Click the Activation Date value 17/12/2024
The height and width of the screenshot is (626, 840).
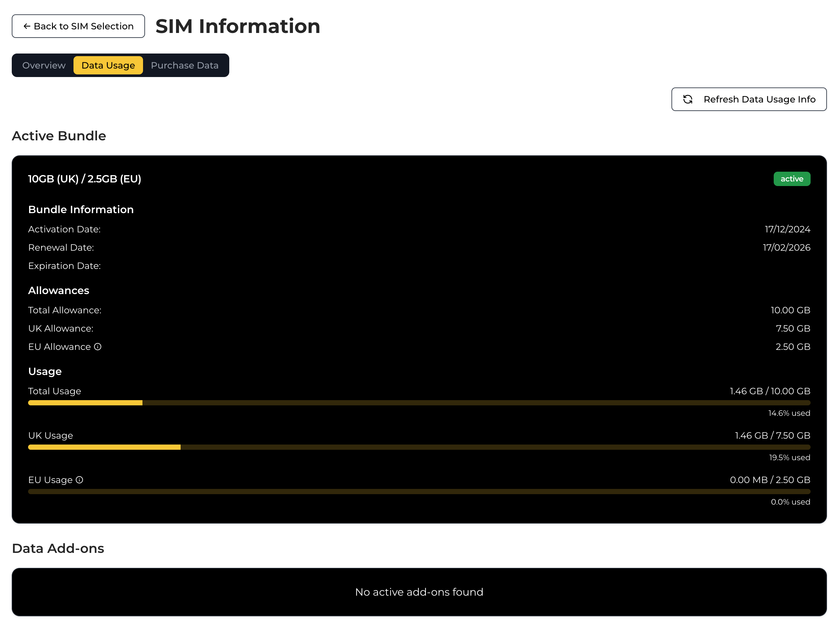coord(787,229)
